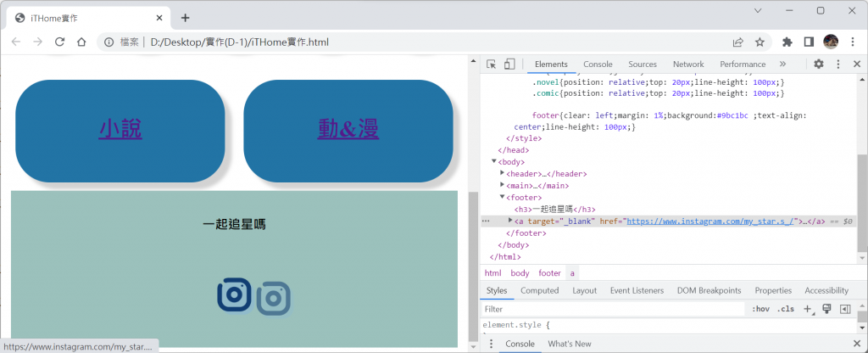
Task: Toggle the :hov element state
Action: [x=760, y=309]
